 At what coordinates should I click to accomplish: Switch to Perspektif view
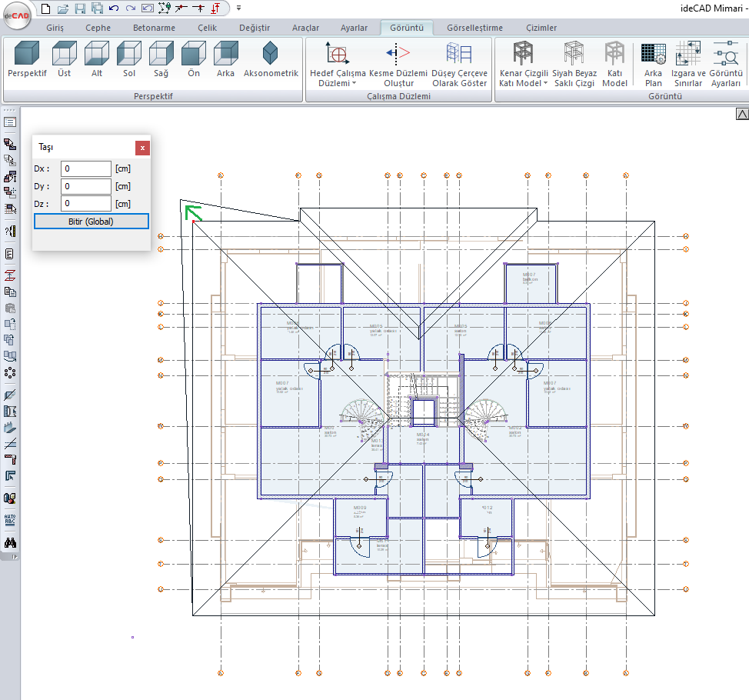(27, 60)
